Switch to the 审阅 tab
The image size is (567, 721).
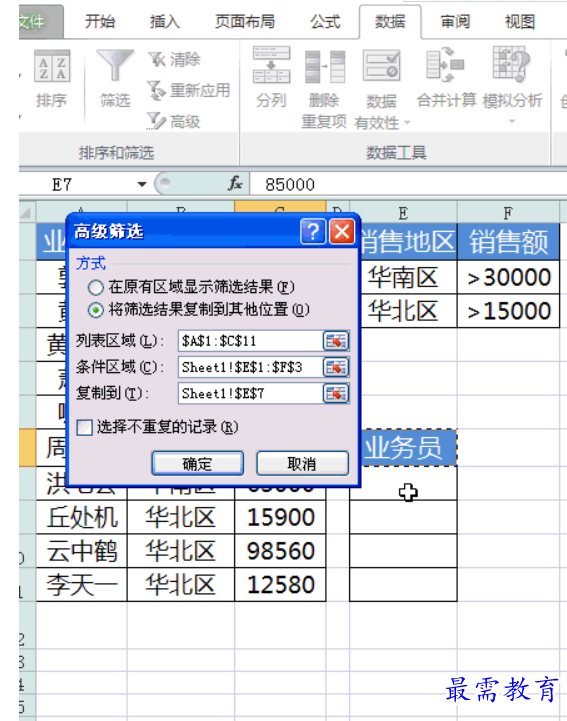pos(455,22)
